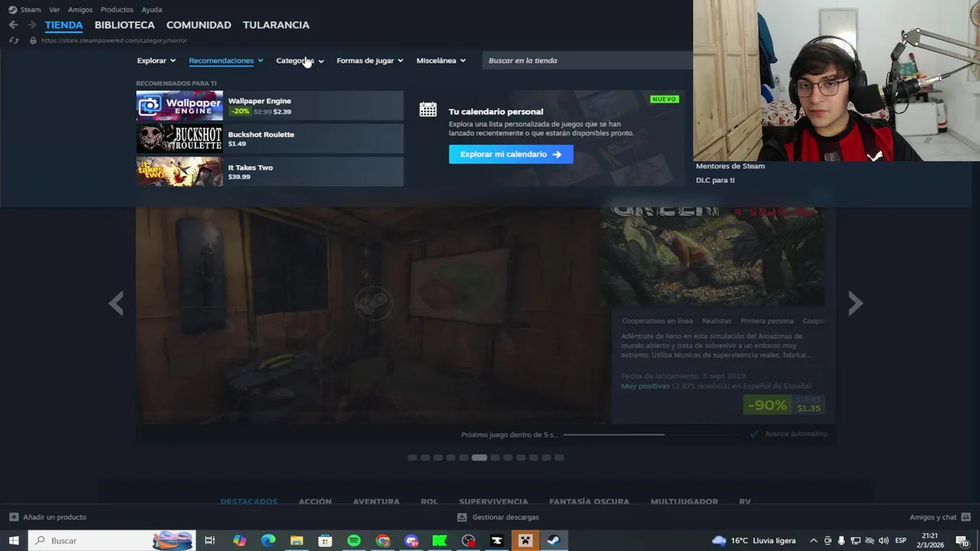Switch to the COMUNIDAD tab
Image resolution: width=980 pixels, height=551 pixels.
pos(198,24)
